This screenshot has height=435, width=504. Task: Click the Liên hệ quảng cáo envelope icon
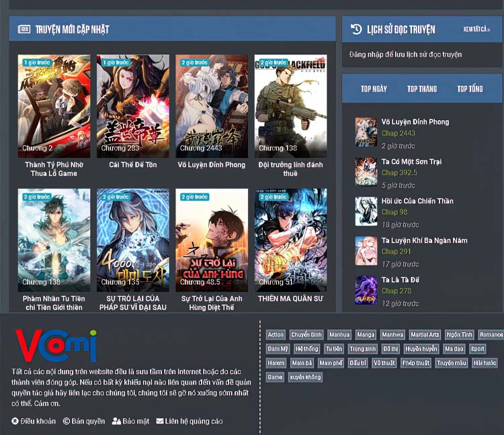point(160,422)
